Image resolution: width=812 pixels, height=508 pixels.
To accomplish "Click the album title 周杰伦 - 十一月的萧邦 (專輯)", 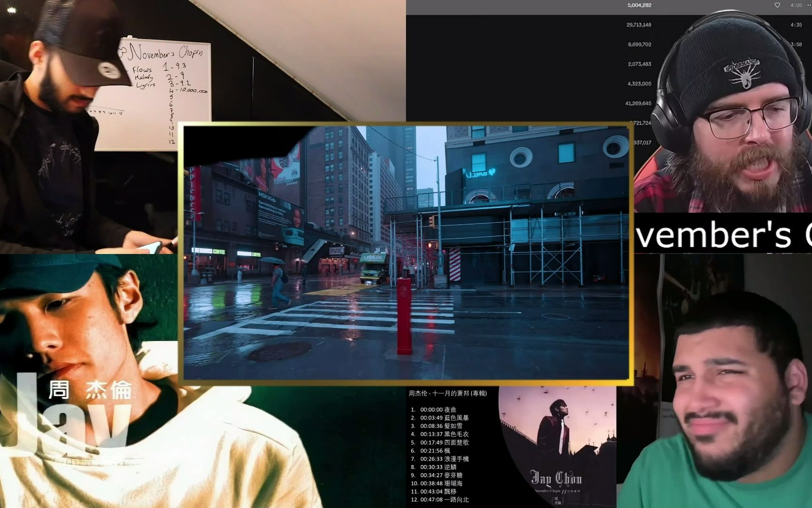I will click(x=448, y=393).
